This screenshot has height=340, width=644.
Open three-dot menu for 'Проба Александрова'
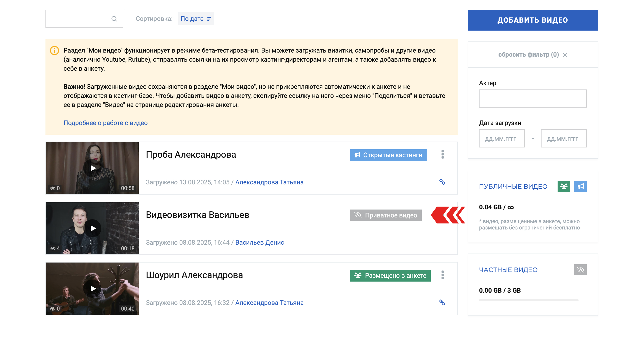click(442, 154)
